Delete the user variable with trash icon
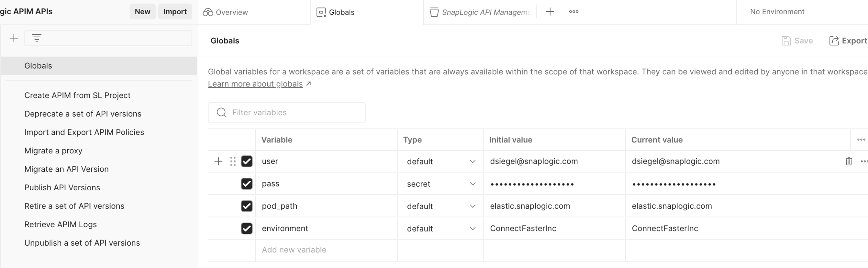868x268 pixels. pyautogui.click(x=848, y=161)
